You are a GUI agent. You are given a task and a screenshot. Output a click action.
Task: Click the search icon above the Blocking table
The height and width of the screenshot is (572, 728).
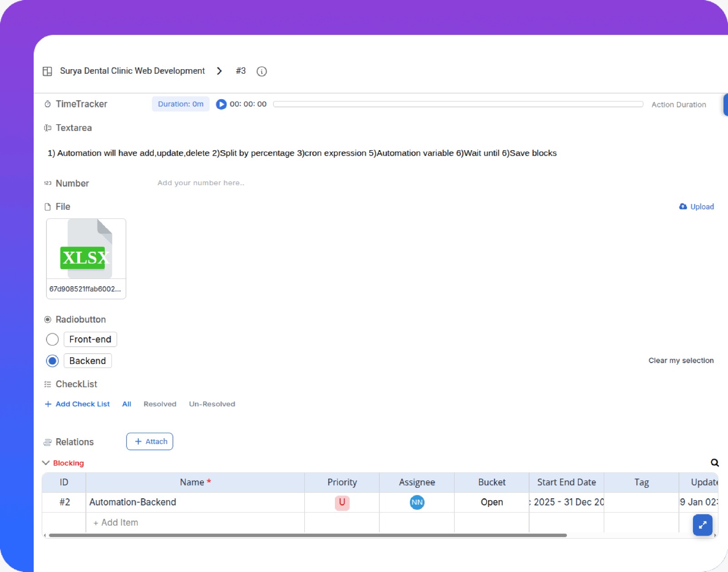point(715,463)
